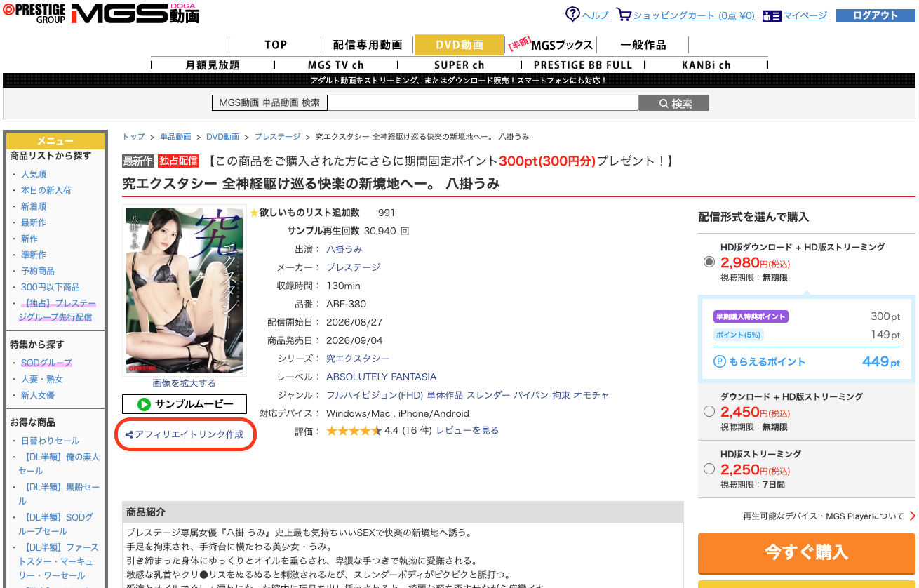Image resolution: width=919 pixels, height=588 pixels.
Task: Click the Prestige Group logo
Action: point(34,13)
